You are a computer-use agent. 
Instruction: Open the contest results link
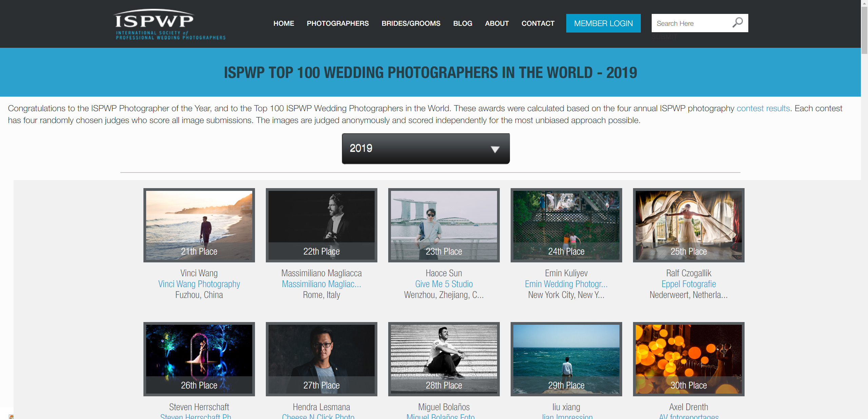(763, 108)
